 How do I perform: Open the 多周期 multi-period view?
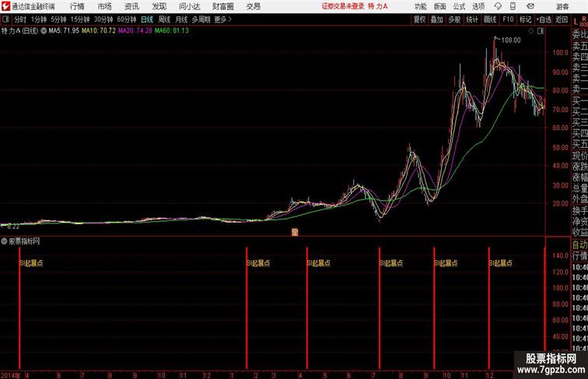click(201, 19)
